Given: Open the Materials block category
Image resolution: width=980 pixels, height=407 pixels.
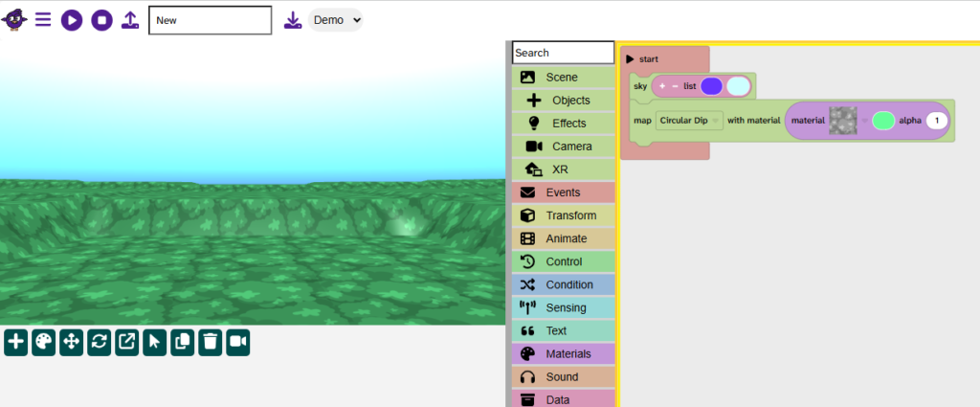Looking at the screenshot, I should click(x=563, y=354).
